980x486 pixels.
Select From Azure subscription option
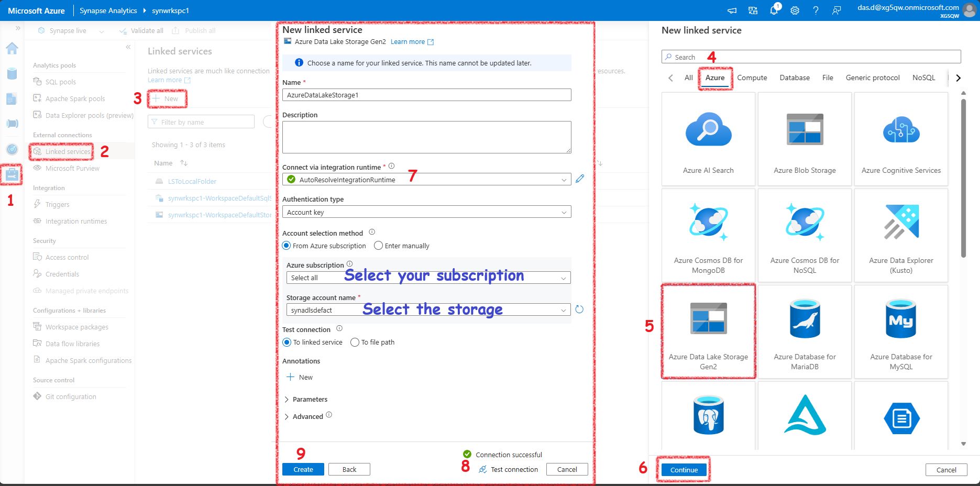click(x=287, y=246)
